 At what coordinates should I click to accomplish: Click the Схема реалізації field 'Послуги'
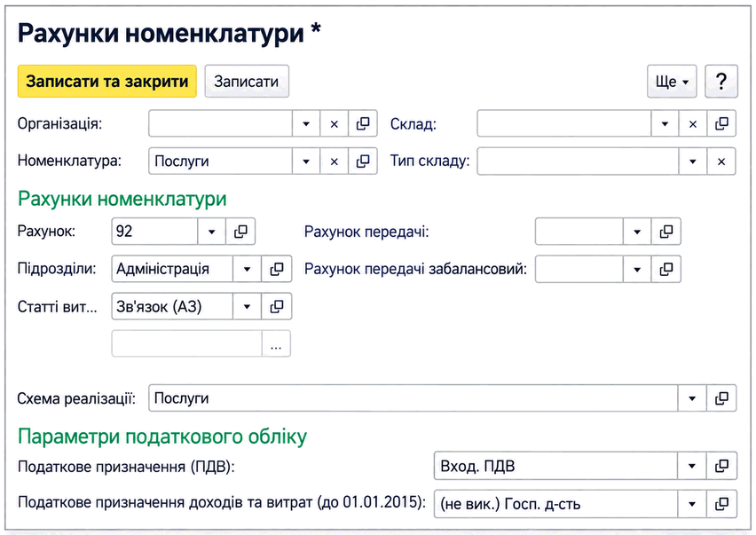[x=413, y=398]
